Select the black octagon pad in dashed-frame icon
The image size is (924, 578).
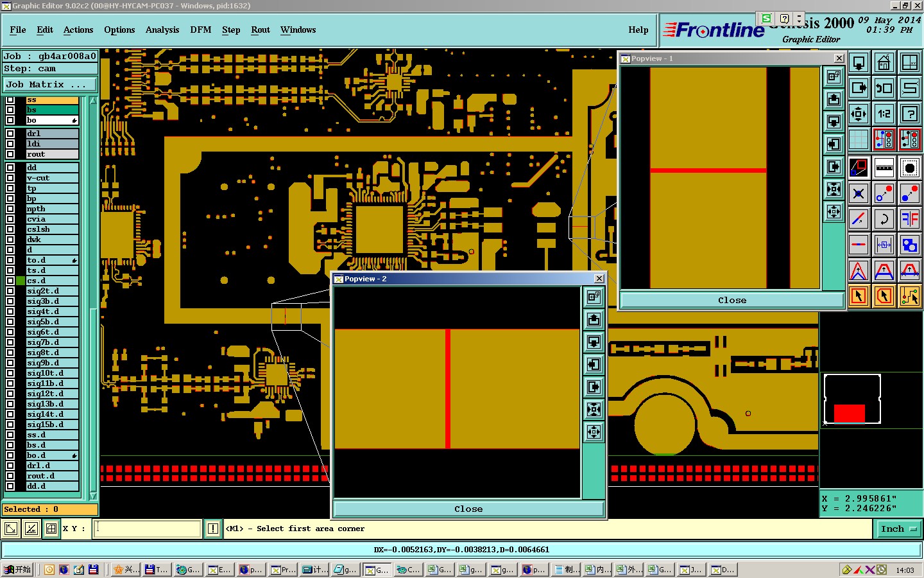coord(910,168)
